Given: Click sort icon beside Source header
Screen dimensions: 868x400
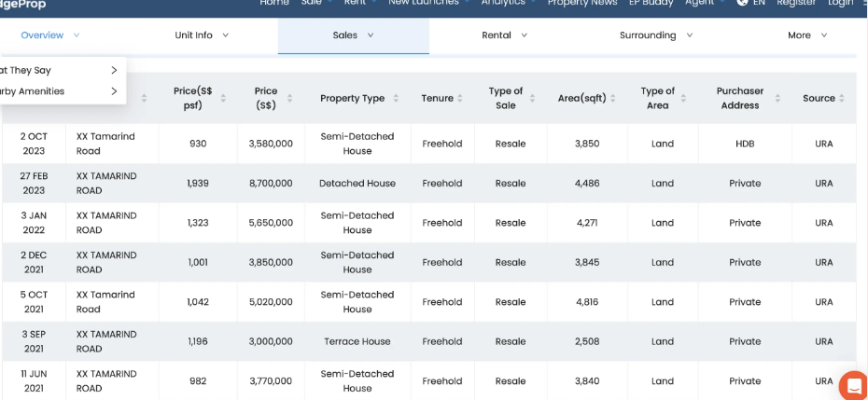Looking at the screenshot, I should 842,98.
